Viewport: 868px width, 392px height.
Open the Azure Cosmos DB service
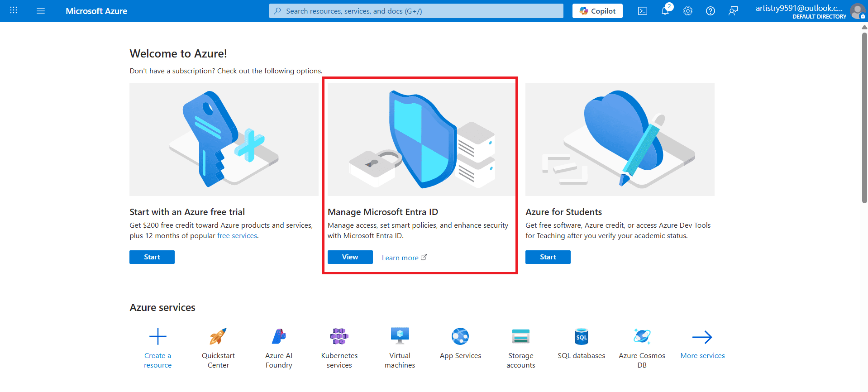(642, 337)
